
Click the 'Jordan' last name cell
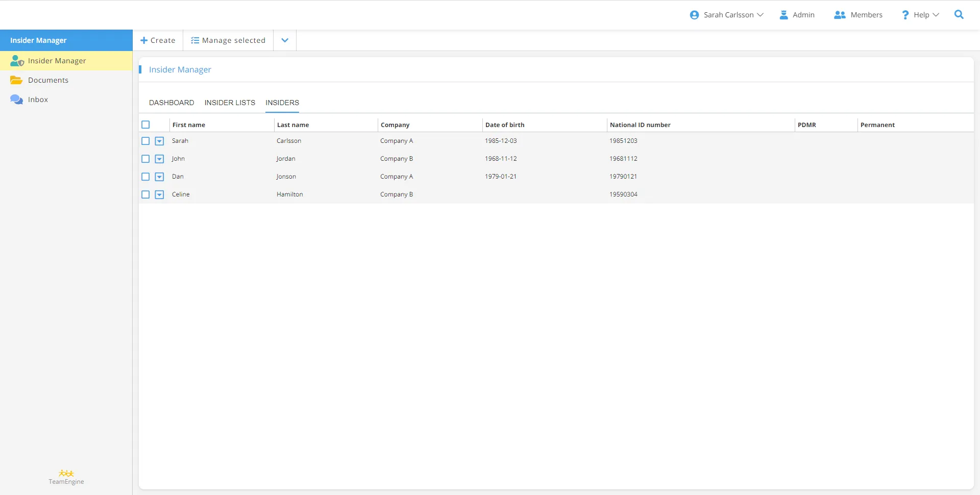click(286, 159)
